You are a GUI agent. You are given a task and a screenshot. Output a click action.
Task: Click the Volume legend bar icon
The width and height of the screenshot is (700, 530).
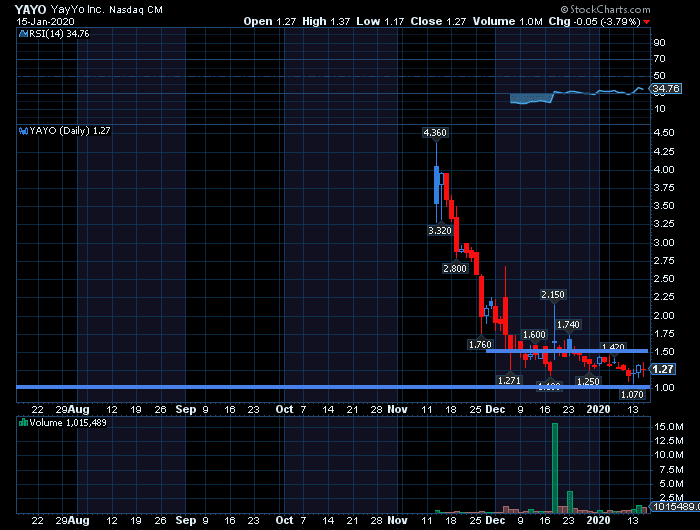pos(23,423)
